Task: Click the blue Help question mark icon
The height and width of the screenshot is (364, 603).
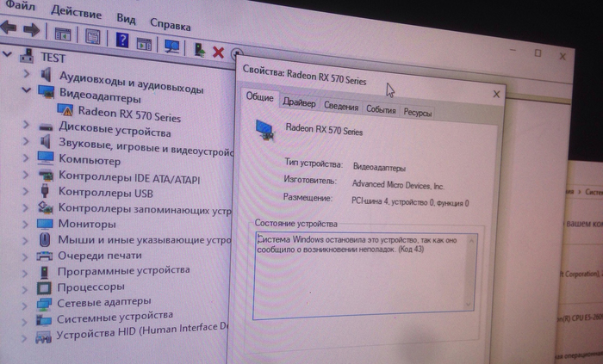Action: tap(122, 39)
